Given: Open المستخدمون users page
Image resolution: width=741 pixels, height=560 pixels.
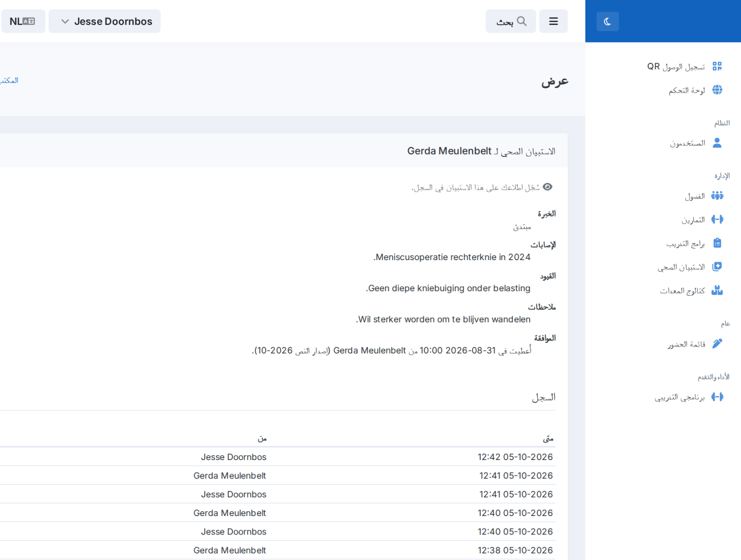Looking at the screenshot, I should tap(687, 143).
